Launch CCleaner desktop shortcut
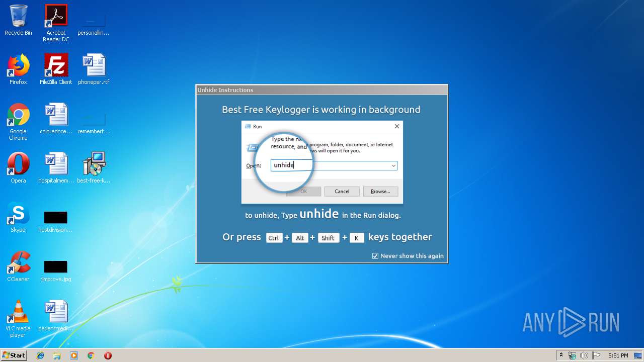Image resolution: width=644 pixels, height=362 pixels. click(18, 266)
